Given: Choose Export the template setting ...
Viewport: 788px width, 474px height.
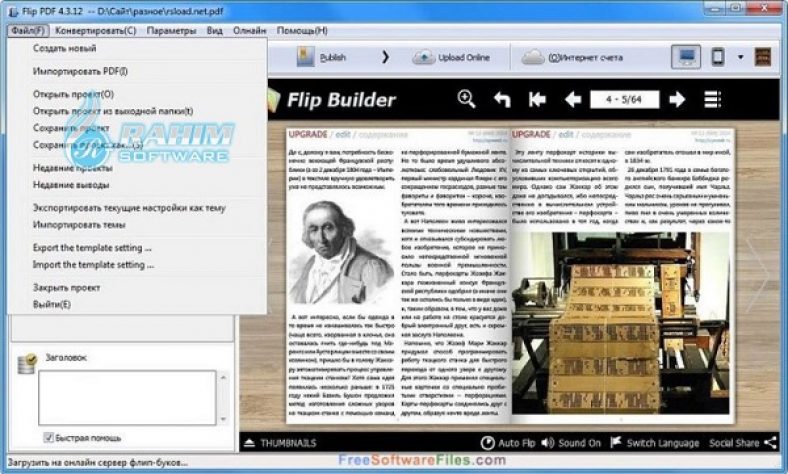Looking at the screenshot, I should [92, 248].
